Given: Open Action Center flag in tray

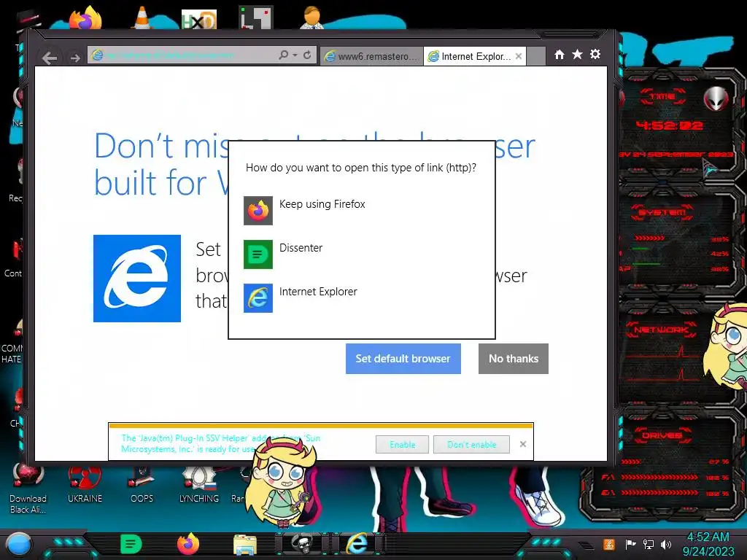Looking at the screenshot, I should pos(631,544).
